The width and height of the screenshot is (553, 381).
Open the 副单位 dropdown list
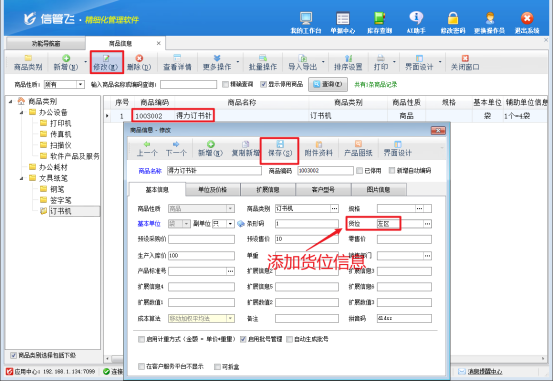point(230,224)
